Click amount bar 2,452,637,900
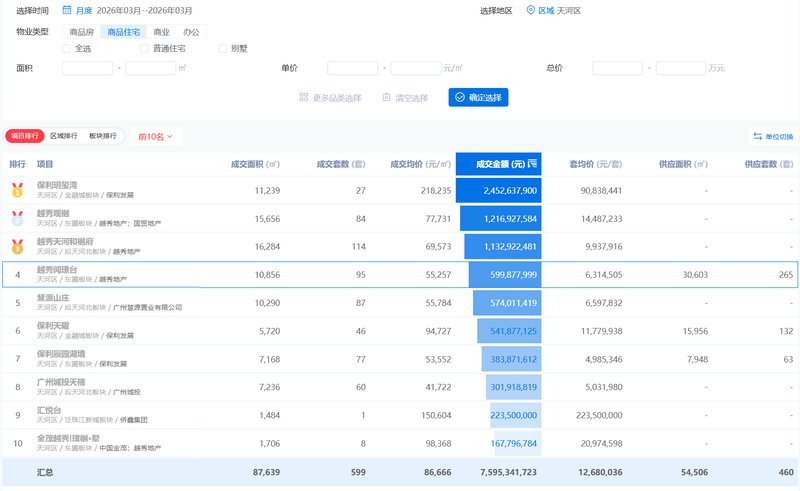 tap(498, 190)
